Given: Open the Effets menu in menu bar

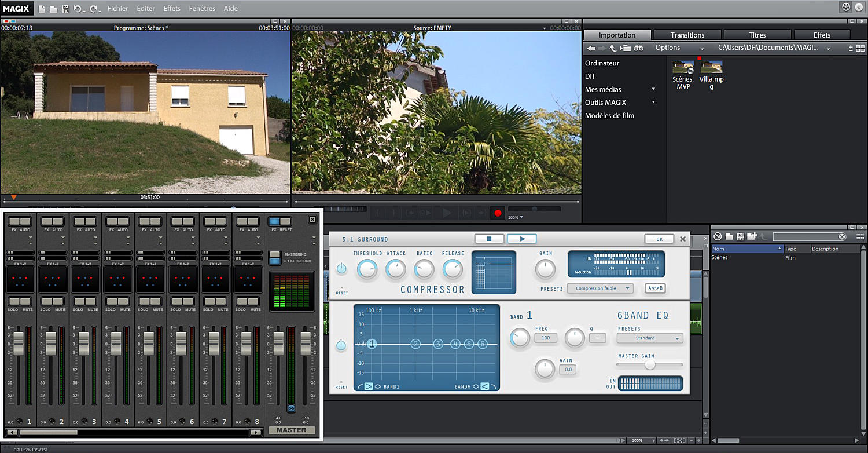Looking at the screenshot, I should click(172, 9).
